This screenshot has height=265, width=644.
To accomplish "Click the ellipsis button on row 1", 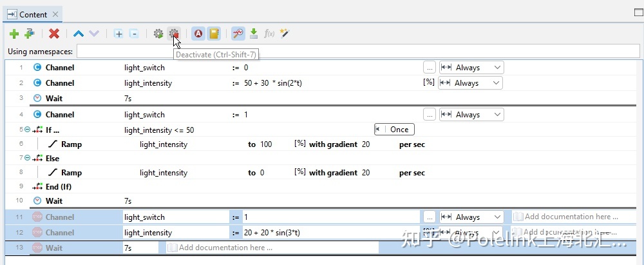I will [x=429, y=68].
